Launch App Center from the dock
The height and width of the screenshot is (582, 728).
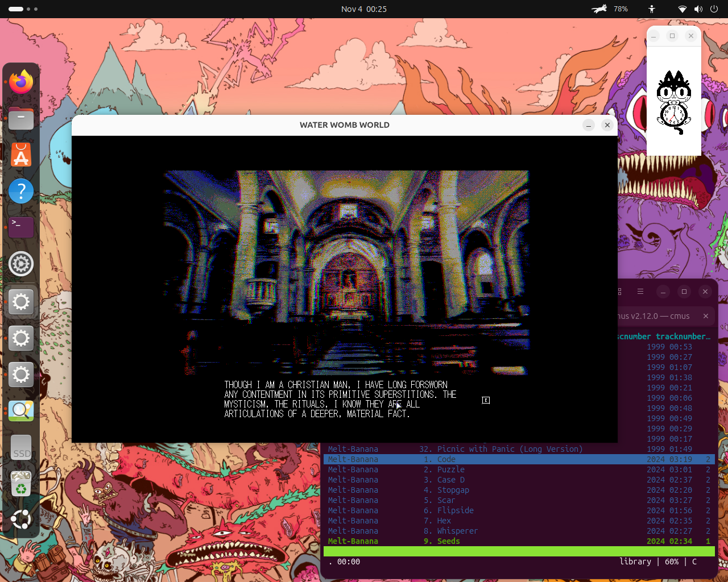(21, 155)
